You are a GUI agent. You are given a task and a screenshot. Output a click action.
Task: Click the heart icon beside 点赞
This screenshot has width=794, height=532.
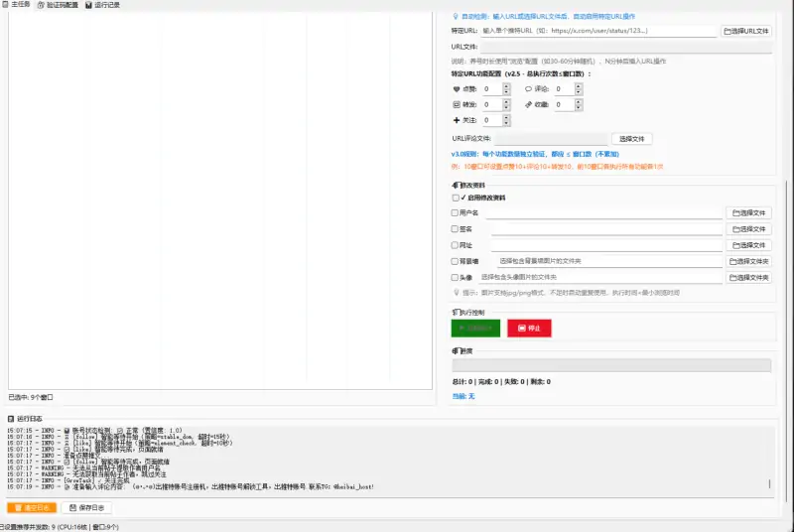point(457,89)
